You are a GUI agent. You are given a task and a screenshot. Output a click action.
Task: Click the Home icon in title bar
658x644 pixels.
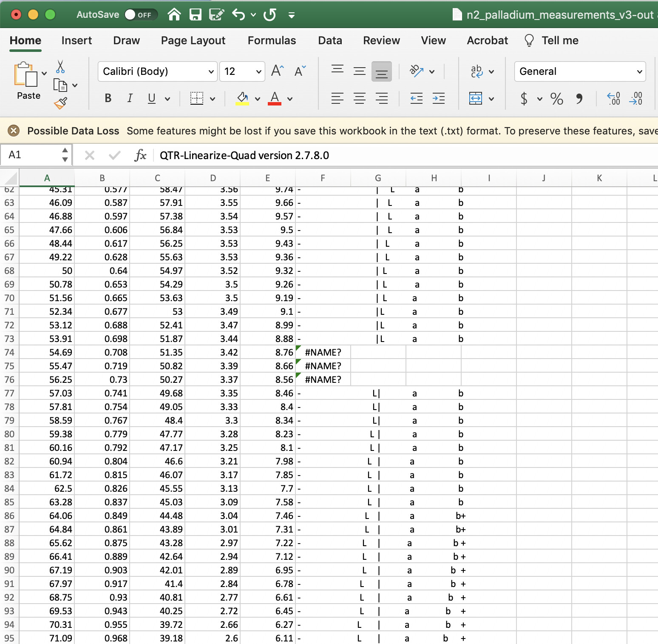(174, 15)
